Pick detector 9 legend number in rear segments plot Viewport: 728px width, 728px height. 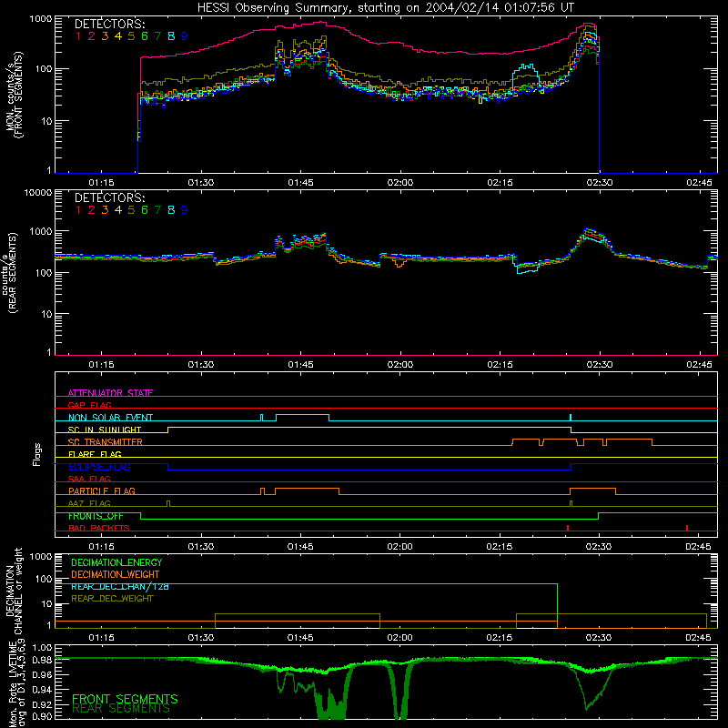[x=185, y=210]
